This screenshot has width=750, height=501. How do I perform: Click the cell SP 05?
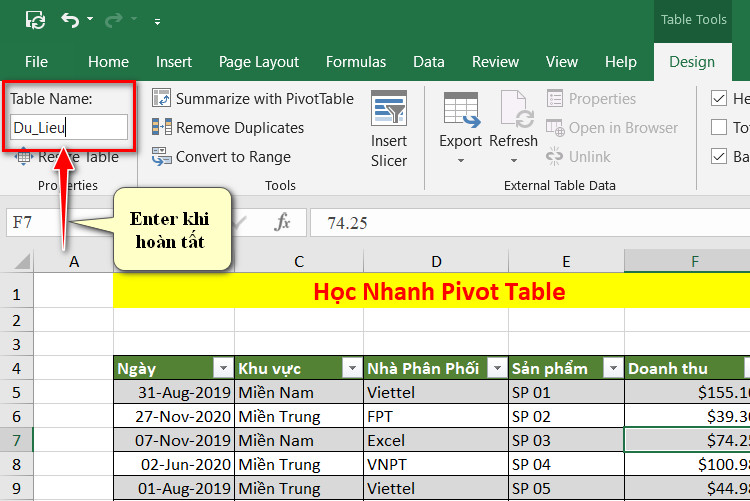pos(566,488)
